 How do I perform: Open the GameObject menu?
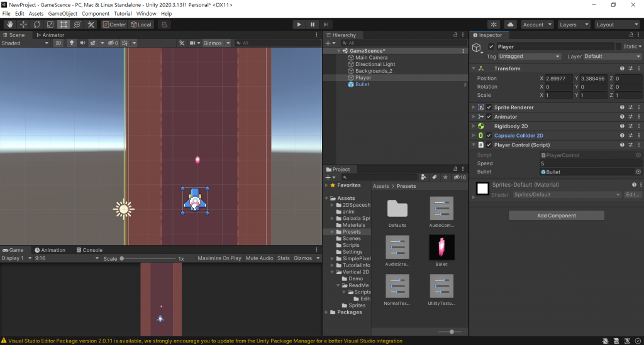(64, 13)
